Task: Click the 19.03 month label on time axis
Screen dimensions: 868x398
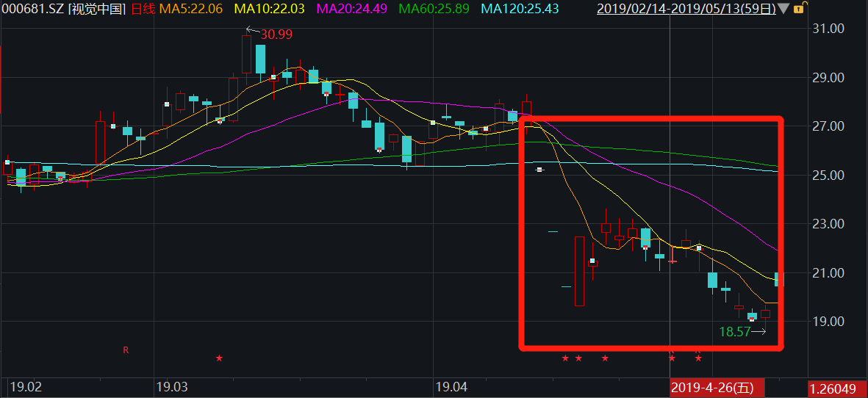Action: tap(171, 386)
